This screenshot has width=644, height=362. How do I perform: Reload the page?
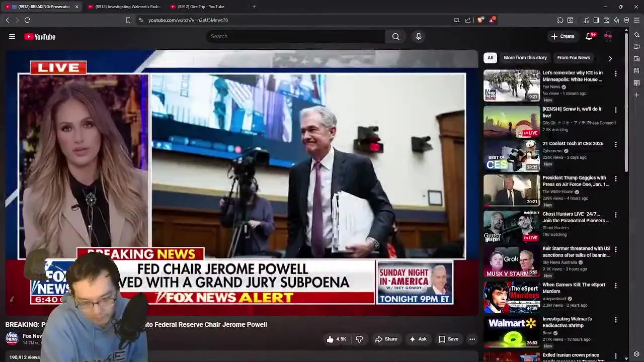tap(27, 20)
